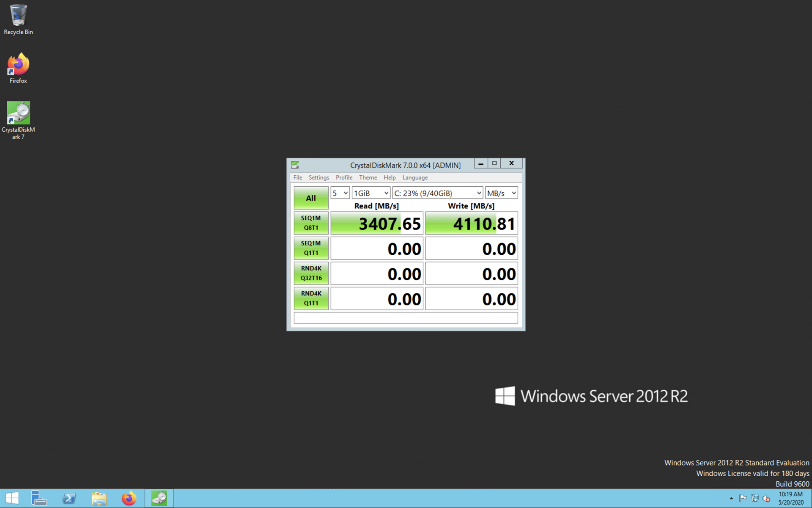Image resolution: width=812 pixels, height=508 pixels.
Task: Click the 4110.81 write result
Action: pyautogui.click(x=472, y=223)
